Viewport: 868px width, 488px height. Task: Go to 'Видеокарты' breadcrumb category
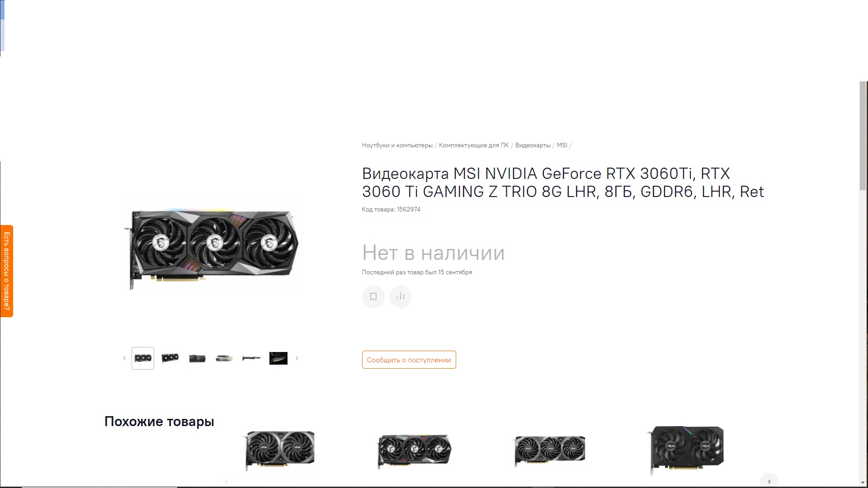[x=533, y=145]
